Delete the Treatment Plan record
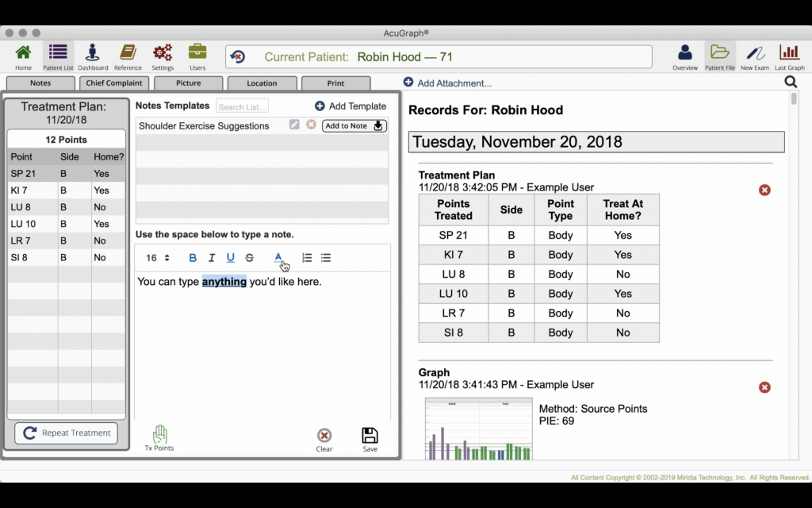This screenshot has width=812, height=508. click(x=764, y=190)
